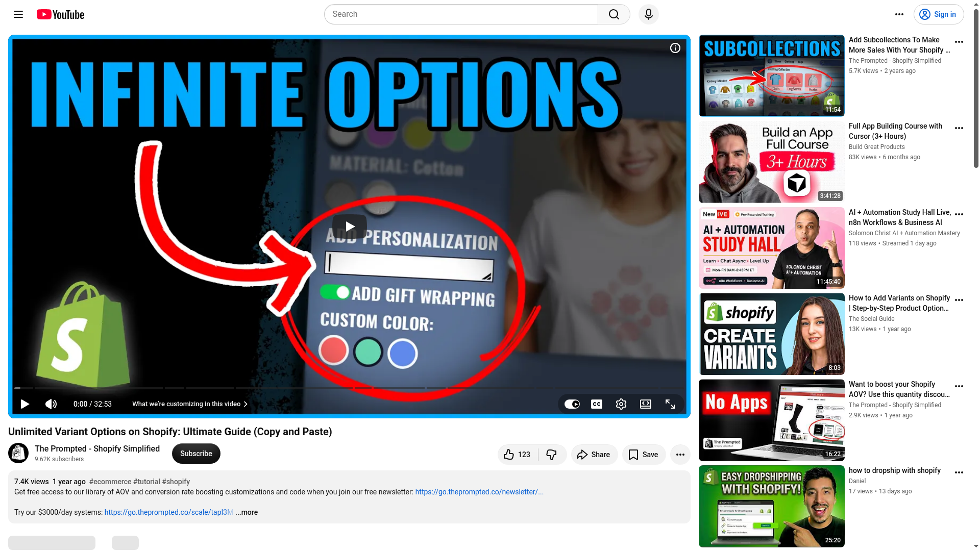The image size is (980, 551).
Task: Open Subcollections video thumbnail
Action: pyautogui.click(x=771, y=76)
